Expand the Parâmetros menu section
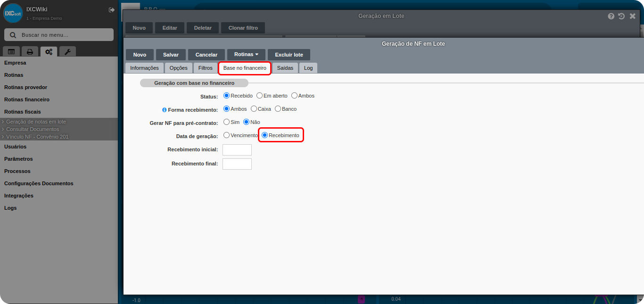Screen dimensions: 644x304 pos(18,159)
